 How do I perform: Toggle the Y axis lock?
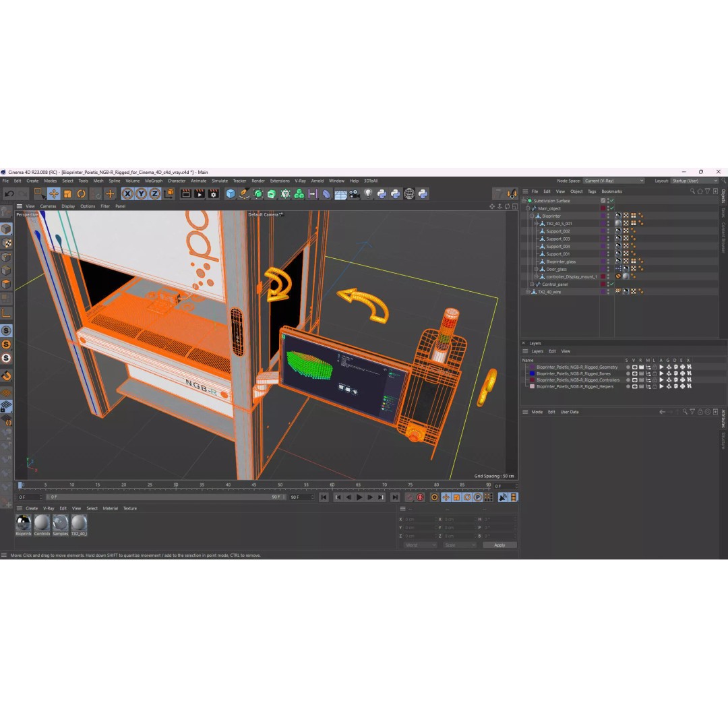point(141,194)
